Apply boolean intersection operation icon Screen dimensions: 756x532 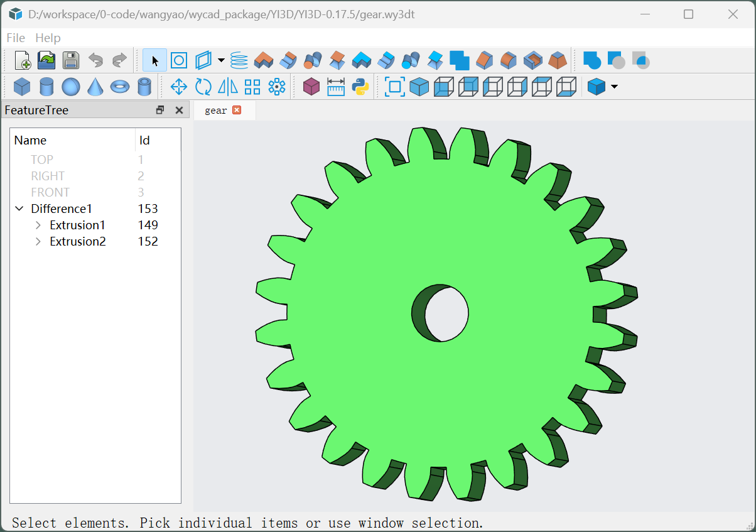coord(640,60)
